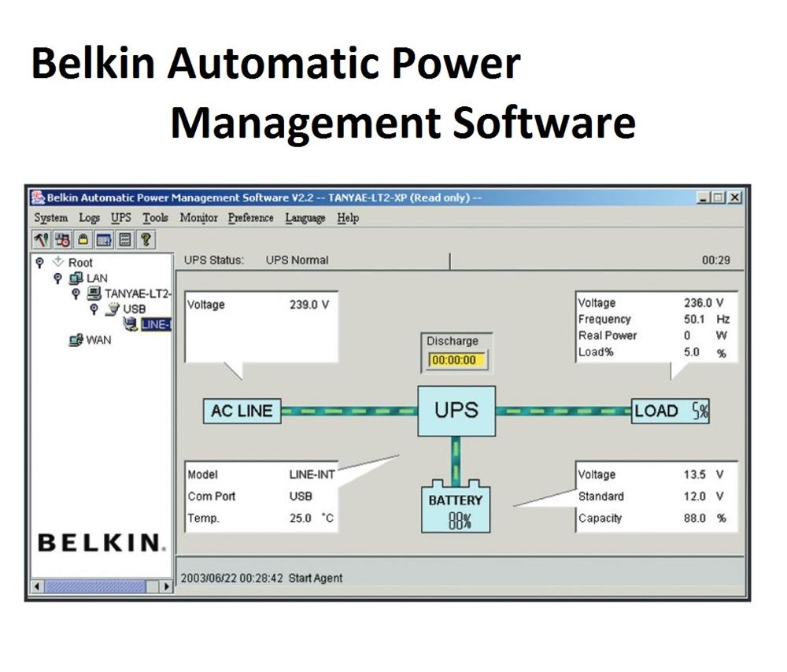Open the Language menu

coord(305,218)
